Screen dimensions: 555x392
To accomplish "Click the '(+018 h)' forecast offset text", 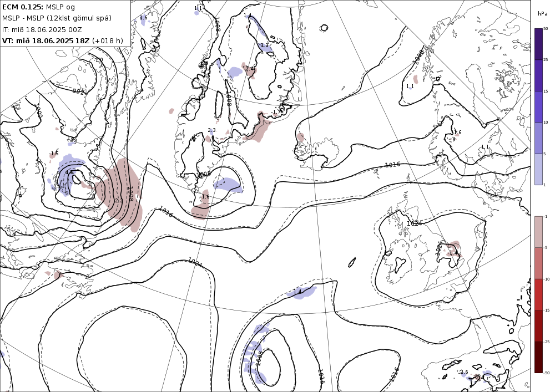I will point(108,40).
